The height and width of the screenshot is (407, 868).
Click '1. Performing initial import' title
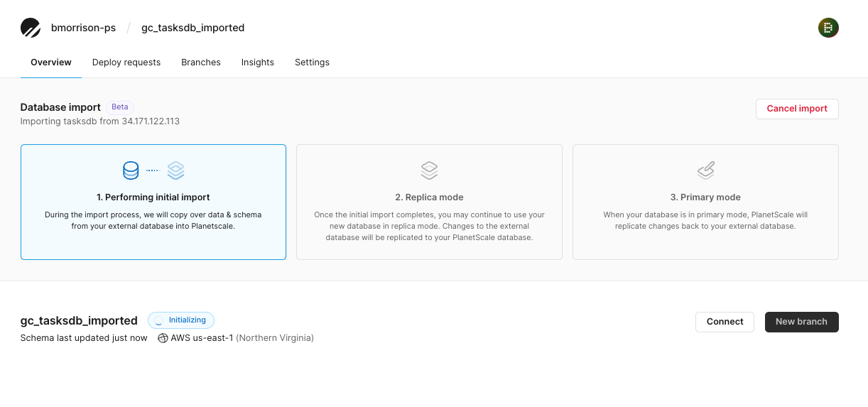153,197
